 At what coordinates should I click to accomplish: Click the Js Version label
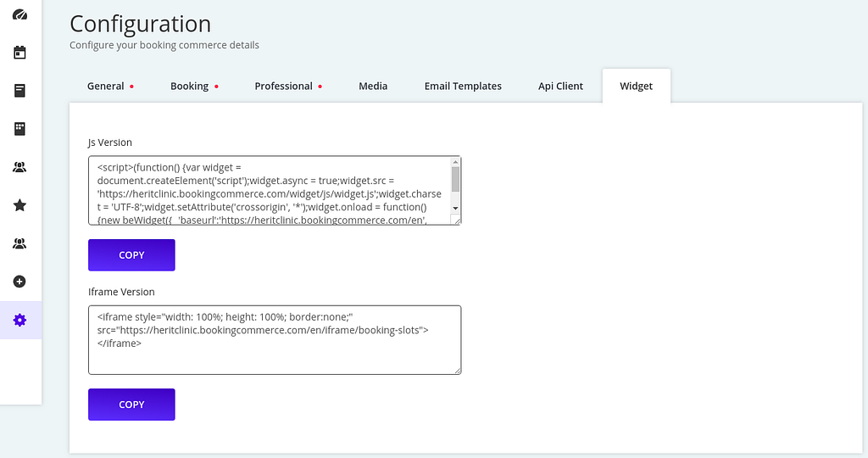click(110, 142)
